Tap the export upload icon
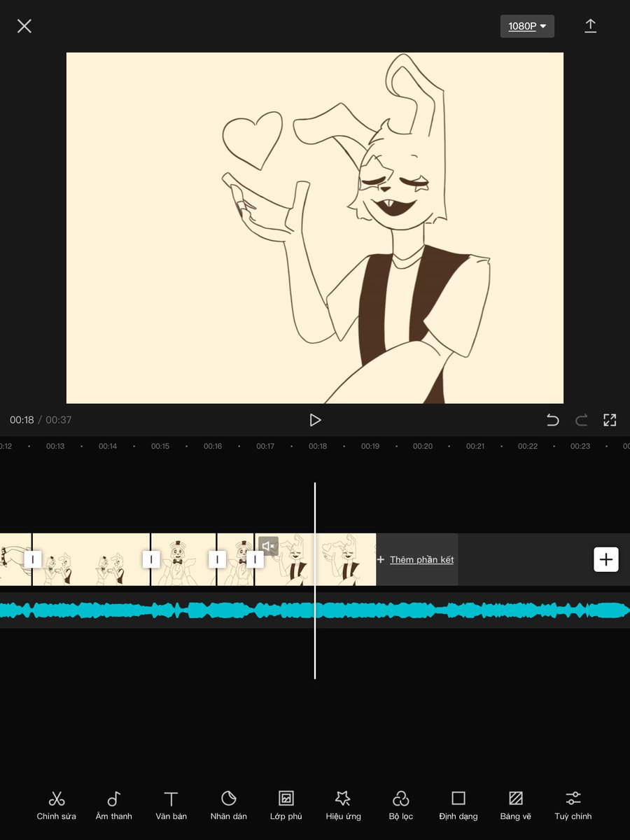 point(590,26)
